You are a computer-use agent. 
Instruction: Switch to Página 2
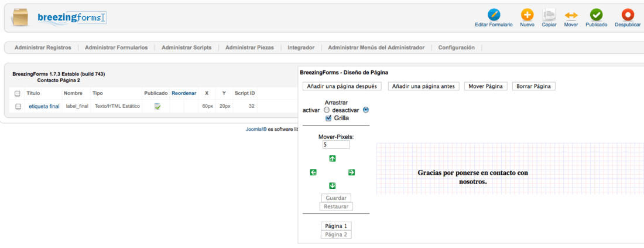point(336,235)
